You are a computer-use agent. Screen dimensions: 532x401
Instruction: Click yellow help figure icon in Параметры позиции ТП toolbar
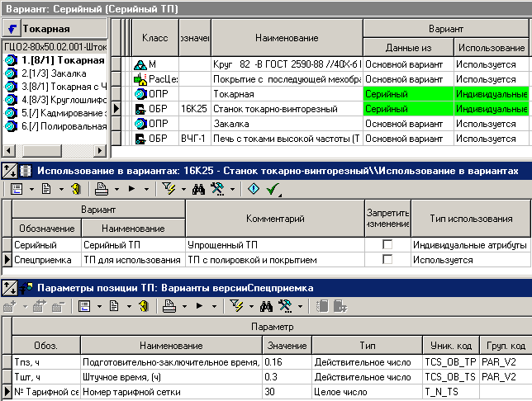(144, 306)
